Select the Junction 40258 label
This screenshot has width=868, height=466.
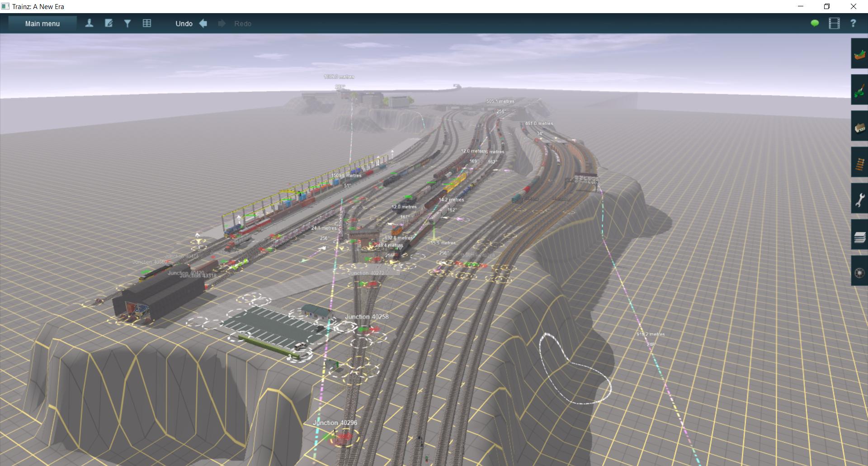(x=367, y=317)
